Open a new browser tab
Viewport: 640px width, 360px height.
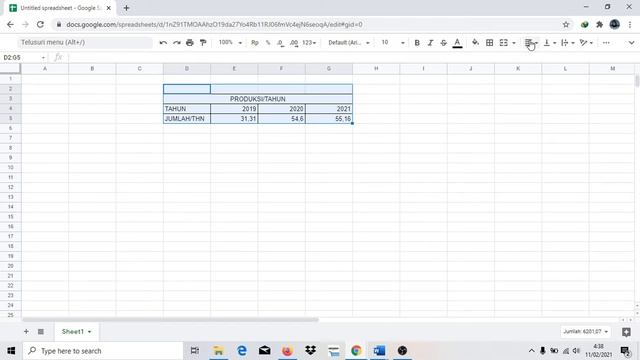tap(126, 8)
